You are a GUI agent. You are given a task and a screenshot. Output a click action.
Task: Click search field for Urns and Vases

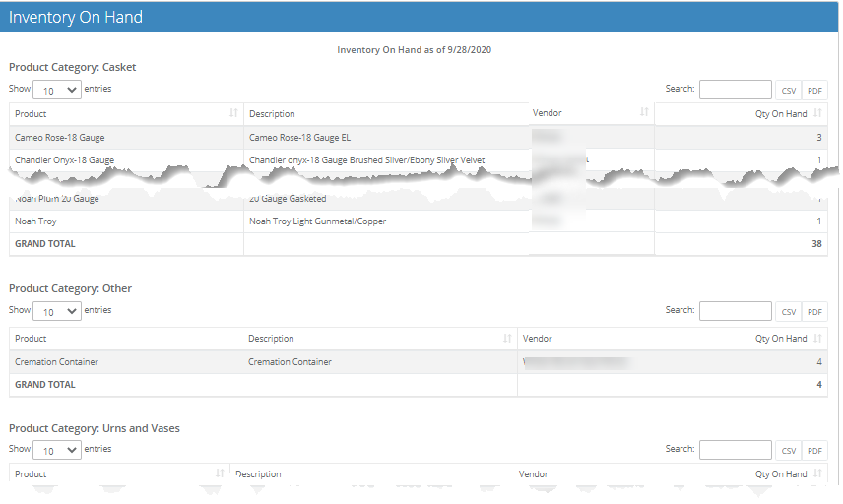(735, 450)
